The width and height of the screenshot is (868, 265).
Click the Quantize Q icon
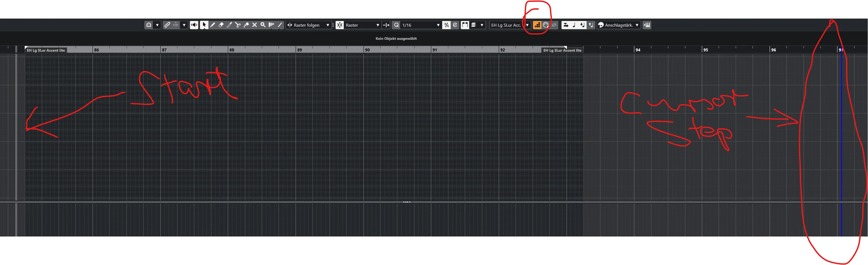[397, 25]
